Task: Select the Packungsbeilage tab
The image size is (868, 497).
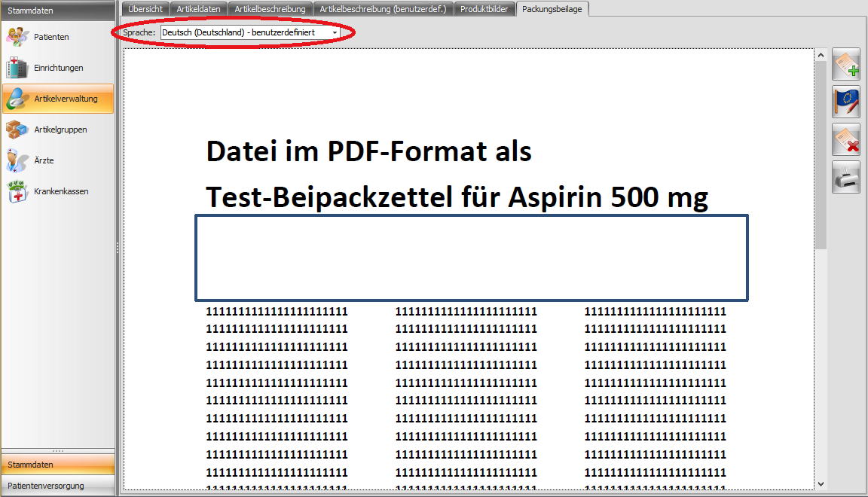Action: click(552, 9)
